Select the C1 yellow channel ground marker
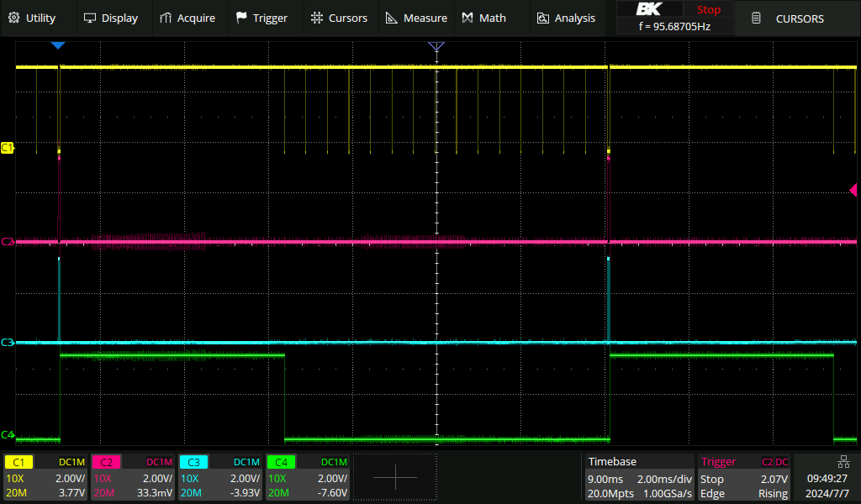 click(x=7, y=148)
